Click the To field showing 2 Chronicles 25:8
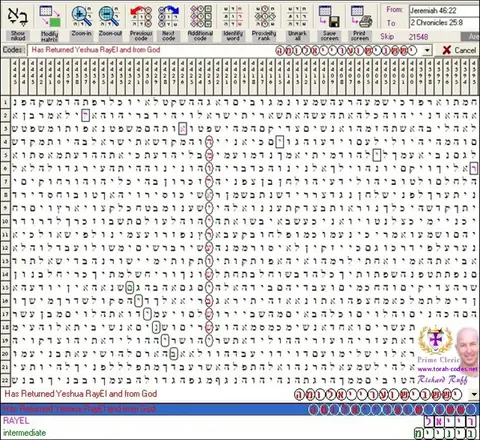480x440 pixels. click(444, 23)
